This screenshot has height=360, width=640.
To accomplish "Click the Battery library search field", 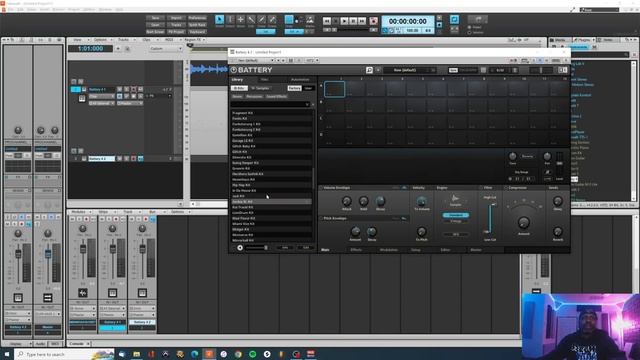I will point(270,104).
